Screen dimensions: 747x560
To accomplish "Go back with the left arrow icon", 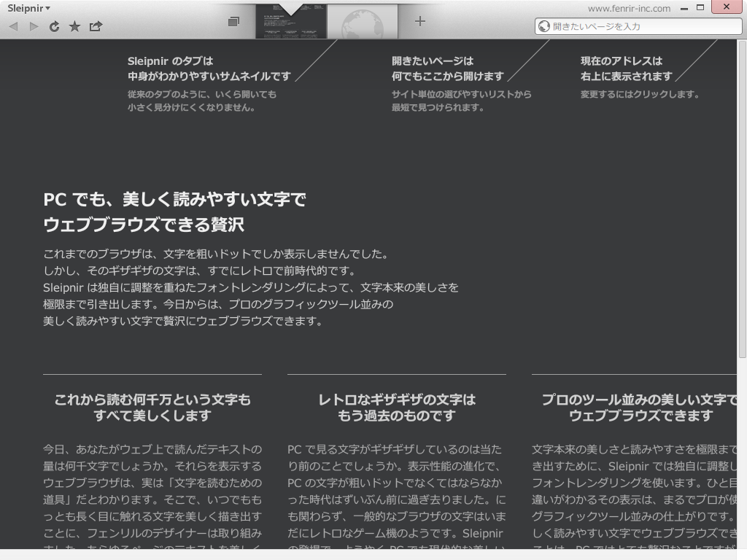I will (x=14, y=27).
